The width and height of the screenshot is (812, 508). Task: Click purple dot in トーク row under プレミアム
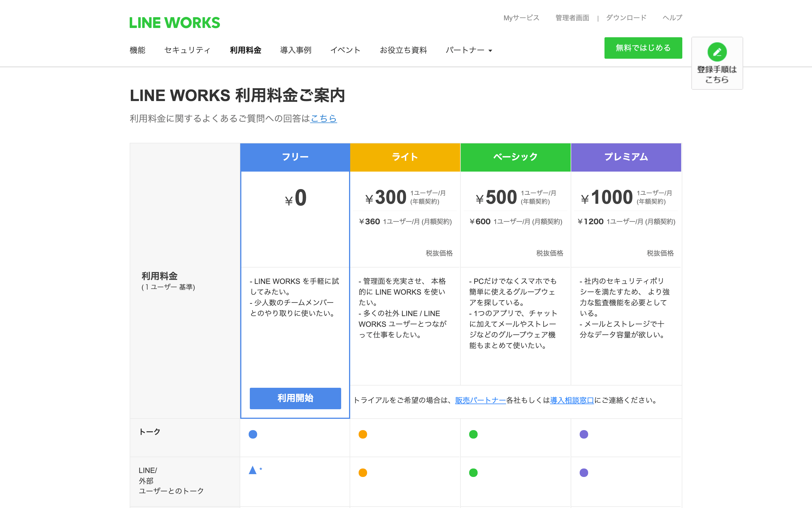click(x=584, y=434)
